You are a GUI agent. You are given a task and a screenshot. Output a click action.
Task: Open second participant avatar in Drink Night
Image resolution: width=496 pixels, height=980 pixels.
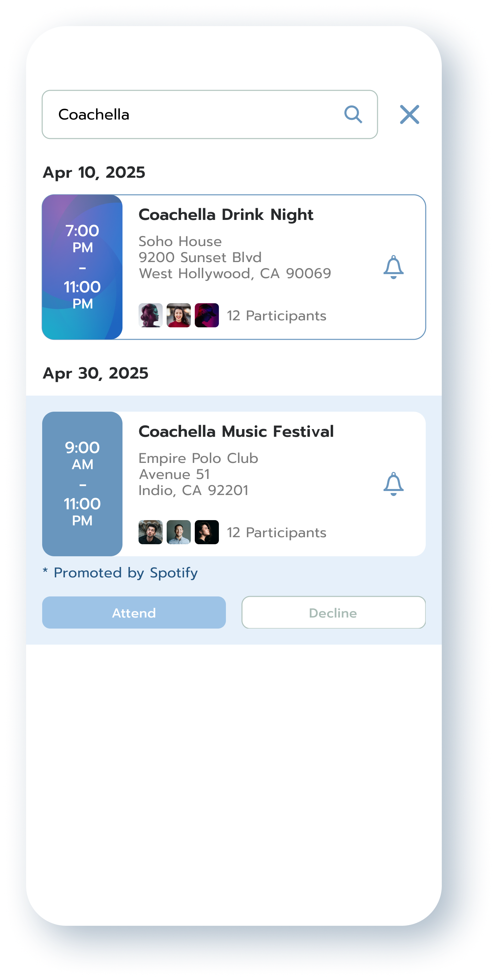(x=179, y=315)
